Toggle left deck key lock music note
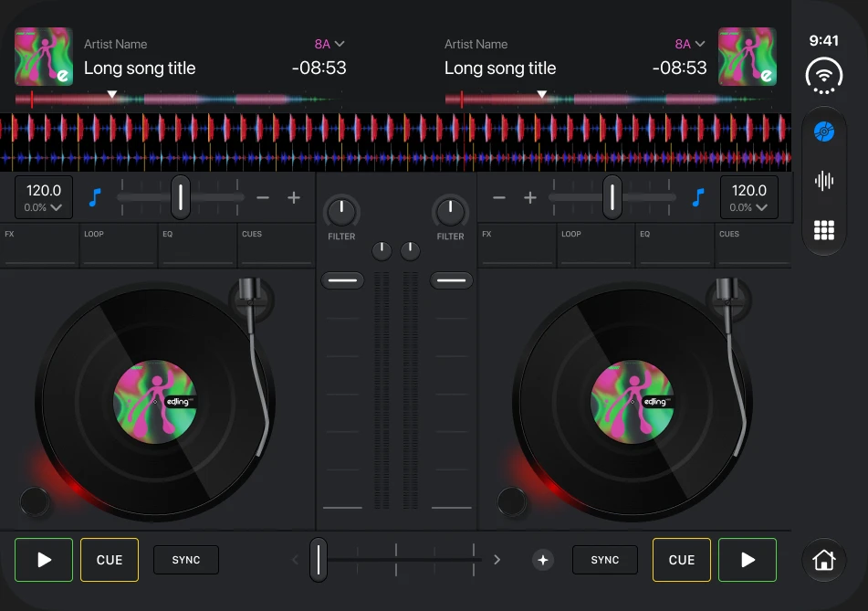The height and width of the screenshot is (611, 868). 95,197
